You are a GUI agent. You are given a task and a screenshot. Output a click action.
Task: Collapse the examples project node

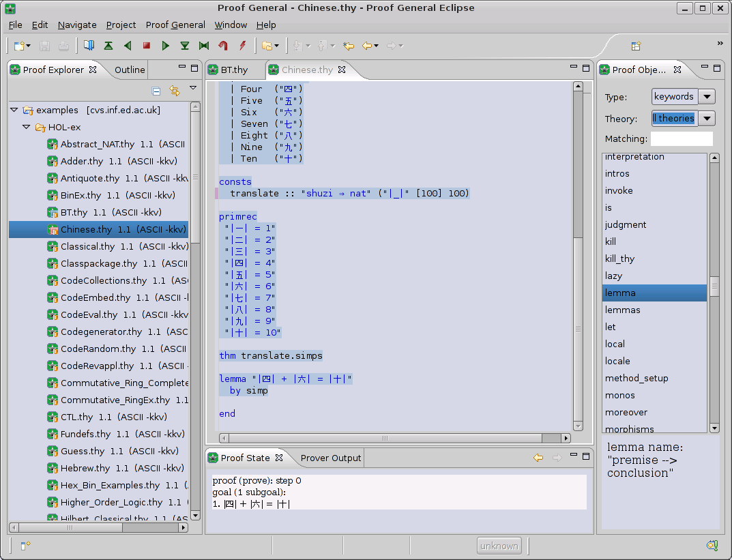[14, 110]
